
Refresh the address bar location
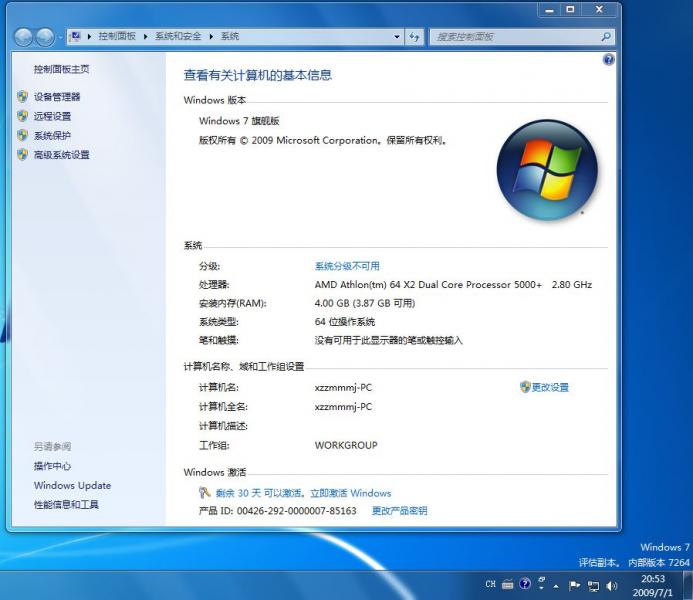pos(415,37)
